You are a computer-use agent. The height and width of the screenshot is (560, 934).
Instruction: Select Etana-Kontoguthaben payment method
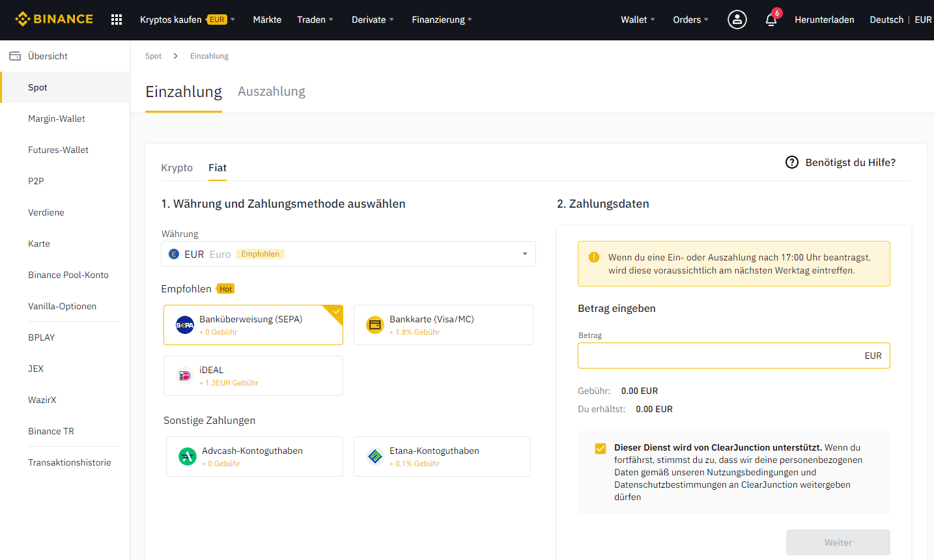coord(442,456)
